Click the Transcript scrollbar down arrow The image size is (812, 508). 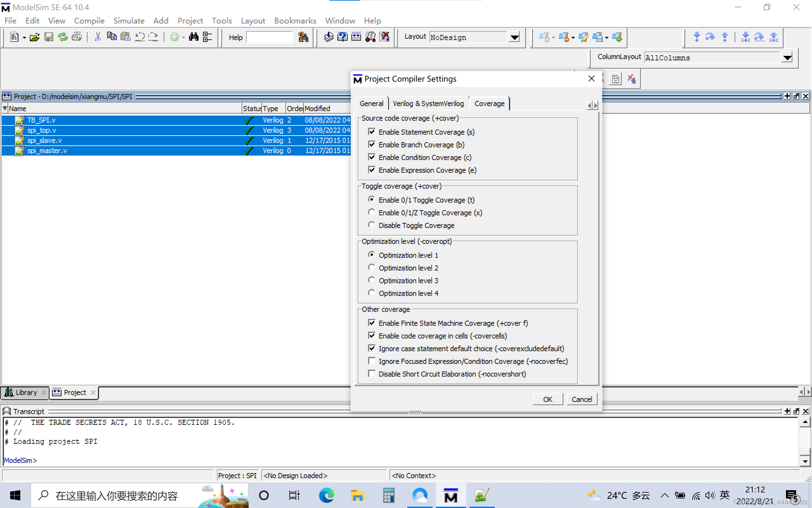coord(805,462)
